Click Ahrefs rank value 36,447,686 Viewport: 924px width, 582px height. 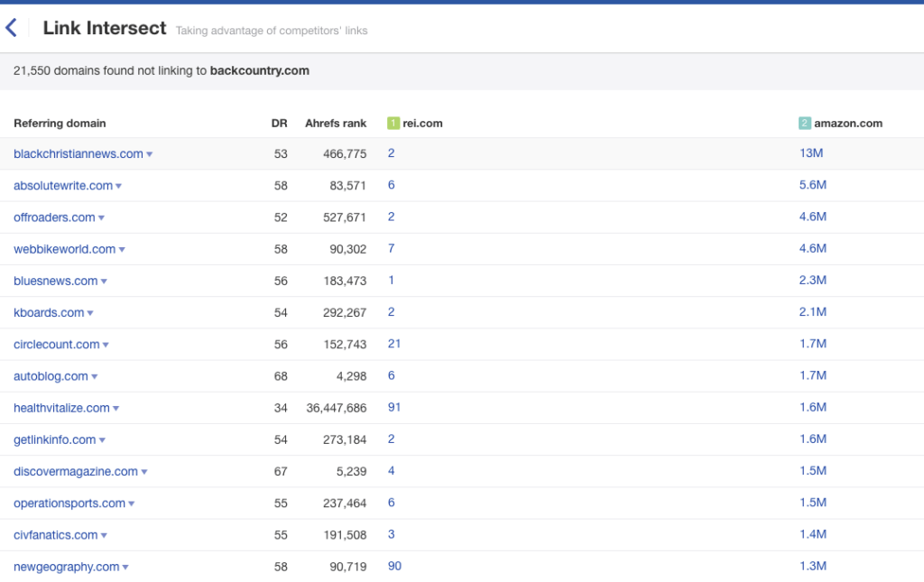(x=337, y=408)
